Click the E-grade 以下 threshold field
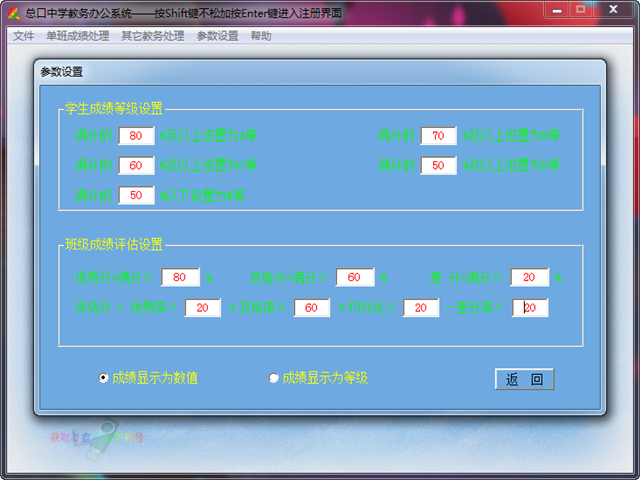The image size is (640, 480). click(136, 195)
